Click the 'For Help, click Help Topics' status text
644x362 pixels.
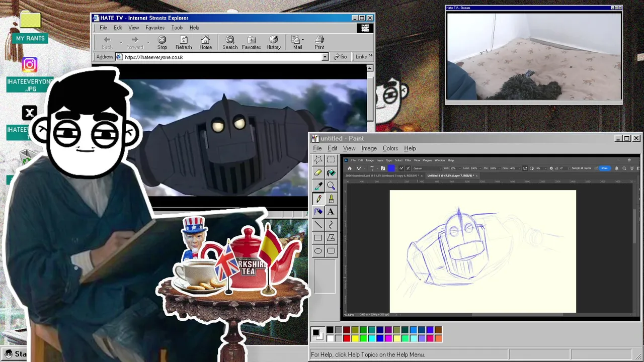pos(368,354)
